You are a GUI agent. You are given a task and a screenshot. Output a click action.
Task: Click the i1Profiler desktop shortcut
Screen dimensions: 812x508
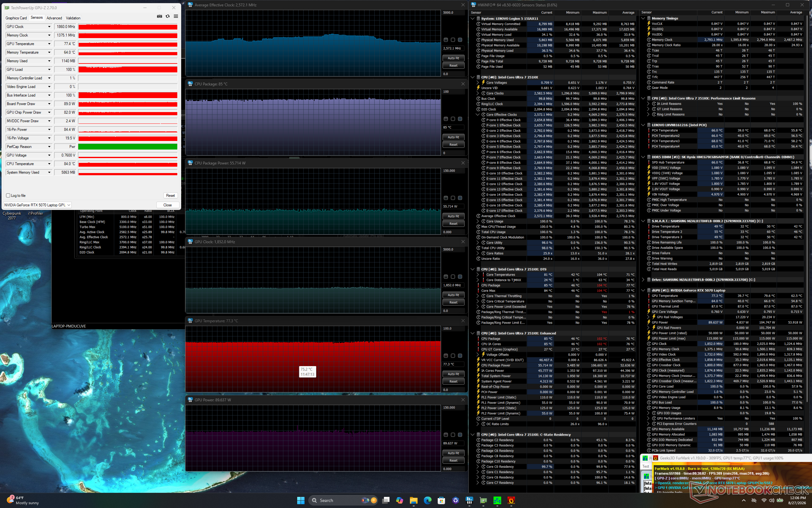pyautogui.click(x=35, y=213)
